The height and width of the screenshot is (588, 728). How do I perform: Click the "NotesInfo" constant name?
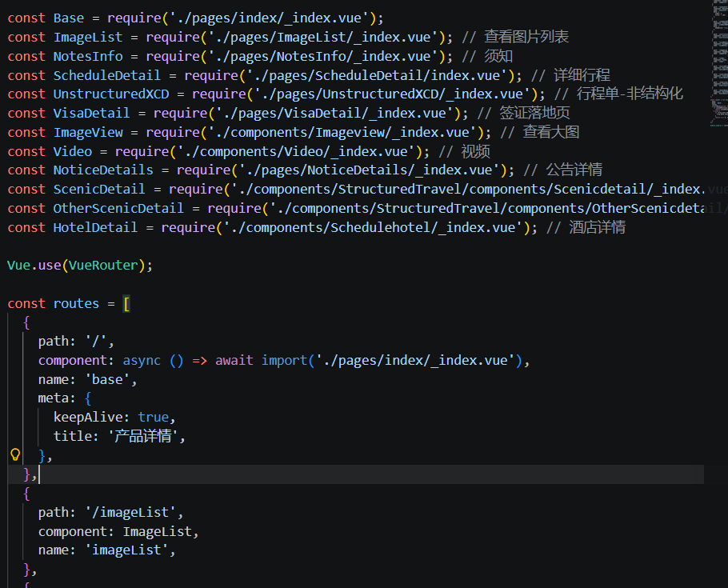[x=88, y=56]
